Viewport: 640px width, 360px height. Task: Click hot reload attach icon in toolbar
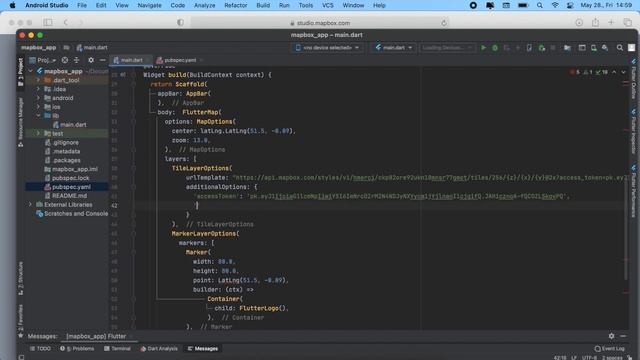tap(541, 48)
